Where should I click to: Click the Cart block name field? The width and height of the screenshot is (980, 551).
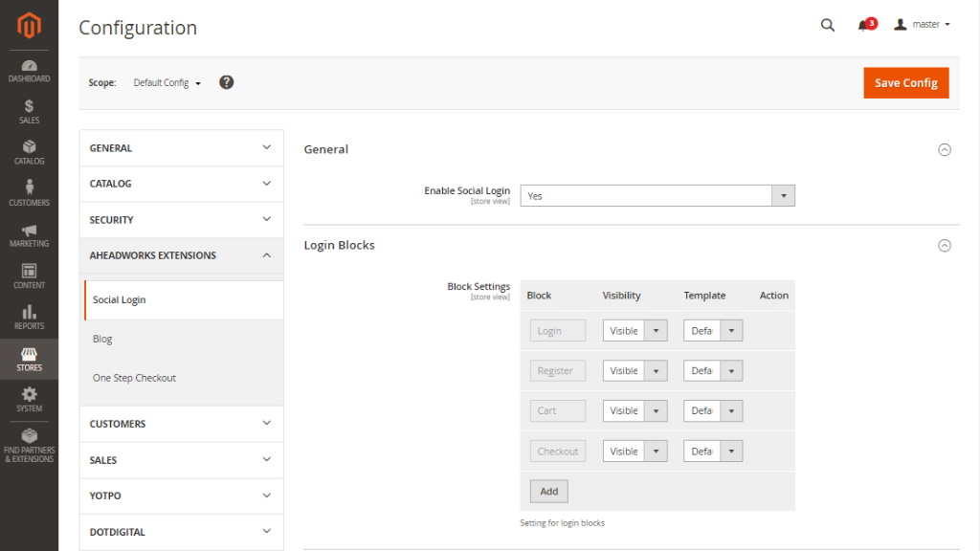click(558, 410)
